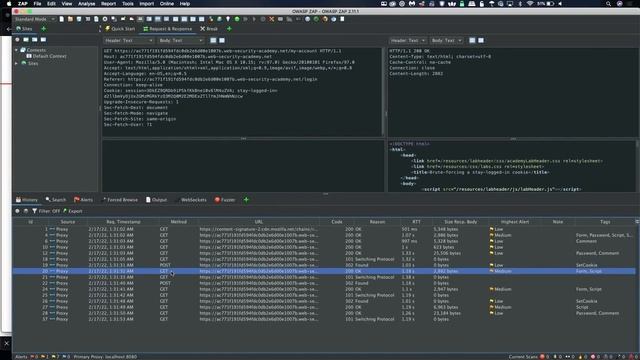Open the Alerts tab
Screen dimensions: 640x360
(x=84, y=200)
